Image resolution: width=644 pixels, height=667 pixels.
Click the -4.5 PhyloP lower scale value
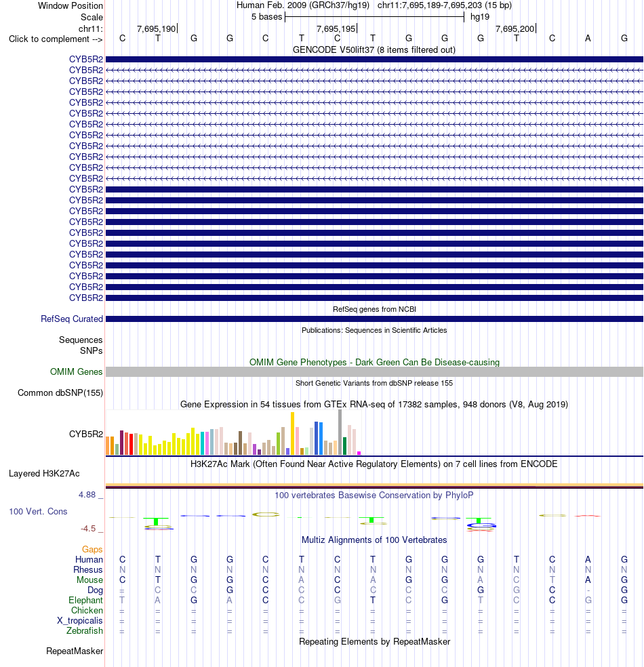(x=88, y=528)
